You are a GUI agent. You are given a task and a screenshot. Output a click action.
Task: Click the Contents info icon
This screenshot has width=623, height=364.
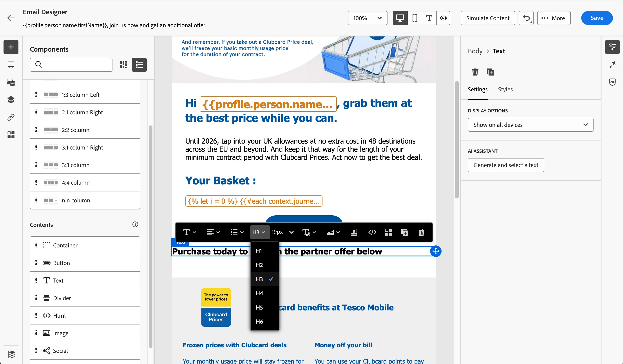135,224
